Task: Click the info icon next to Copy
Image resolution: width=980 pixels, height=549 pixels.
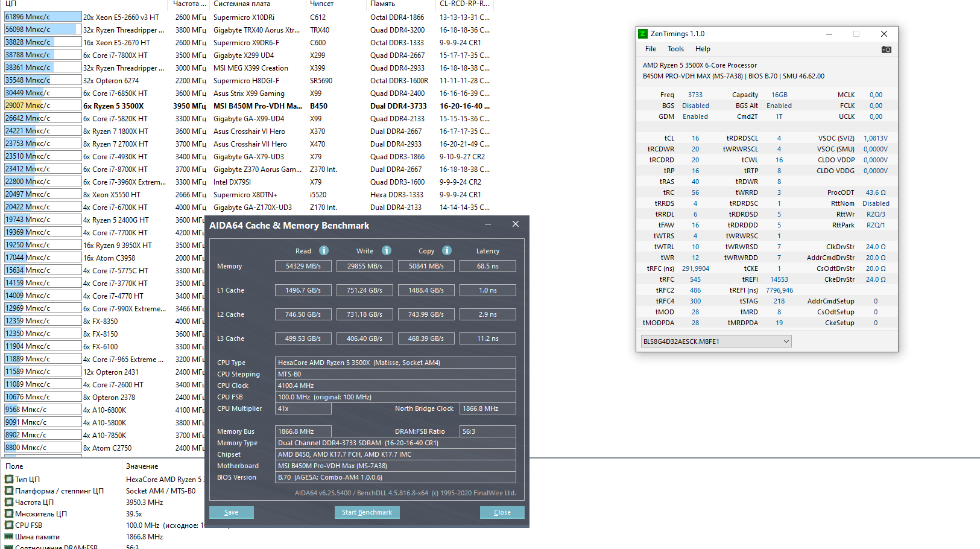Action: (x=447, y=250)
